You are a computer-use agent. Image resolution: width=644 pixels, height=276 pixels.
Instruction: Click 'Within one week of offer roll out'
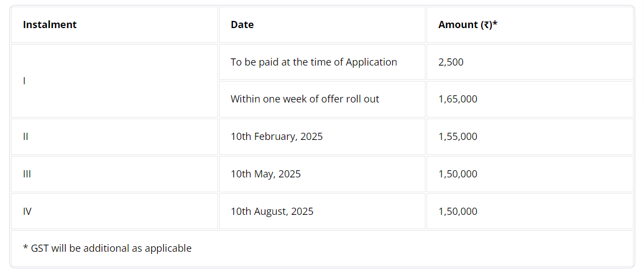[x=305, y=99]
